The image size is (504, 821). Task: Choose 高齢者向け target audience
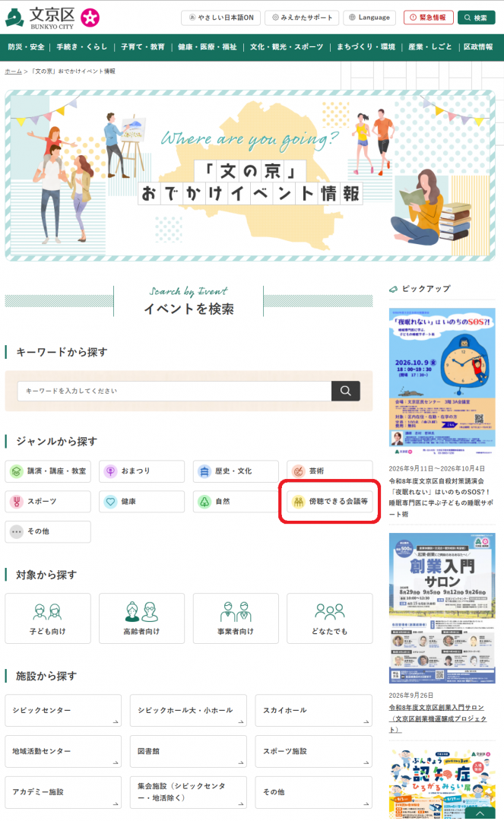[142, 618]
